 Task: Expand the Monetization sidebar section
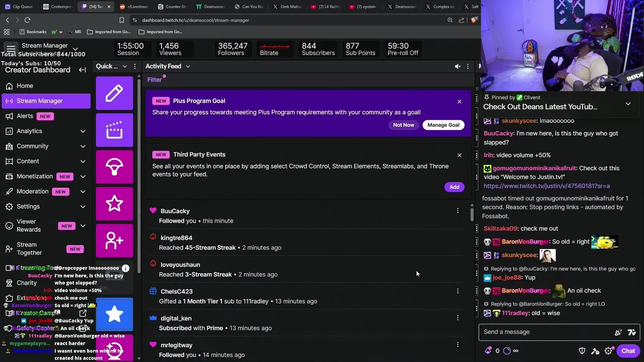(x=83, y=176)
